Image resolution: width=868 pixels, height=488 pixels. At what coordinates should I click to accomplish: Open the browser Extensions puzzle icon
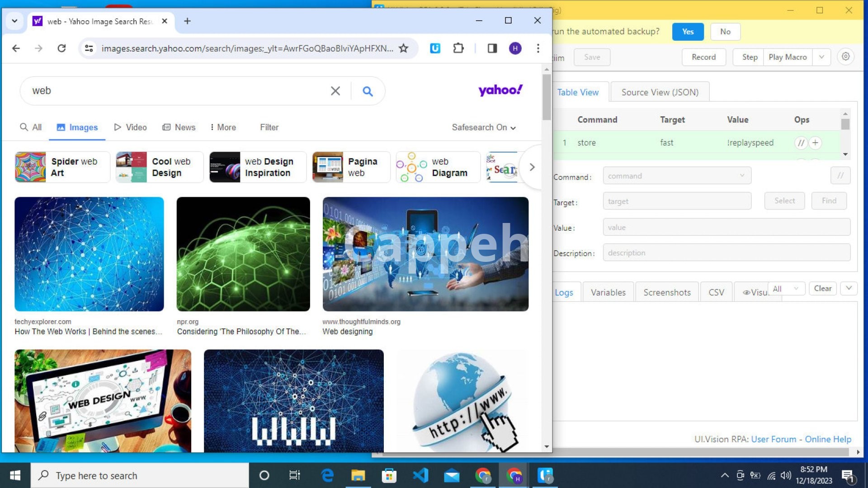458,48
